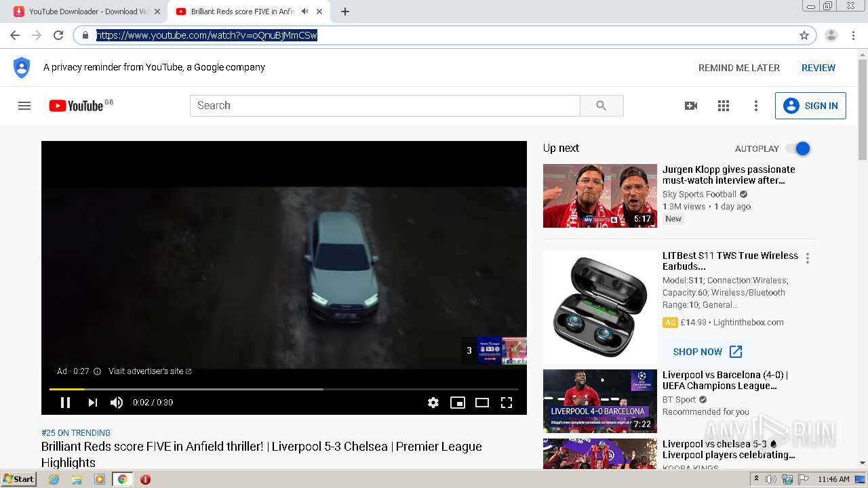Click SHOP NOW button
The image size is (868, 488).
(x=707, y=352)
